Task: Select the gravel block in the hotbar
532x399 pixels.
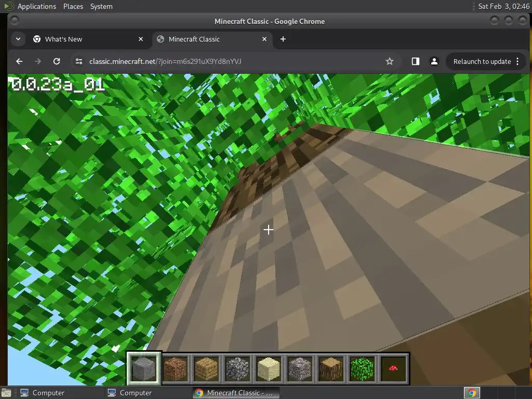Action: point(300,368)
